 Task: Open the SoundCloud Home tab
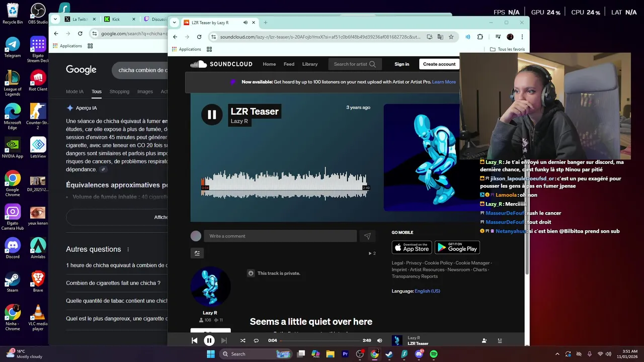point(269,64)
